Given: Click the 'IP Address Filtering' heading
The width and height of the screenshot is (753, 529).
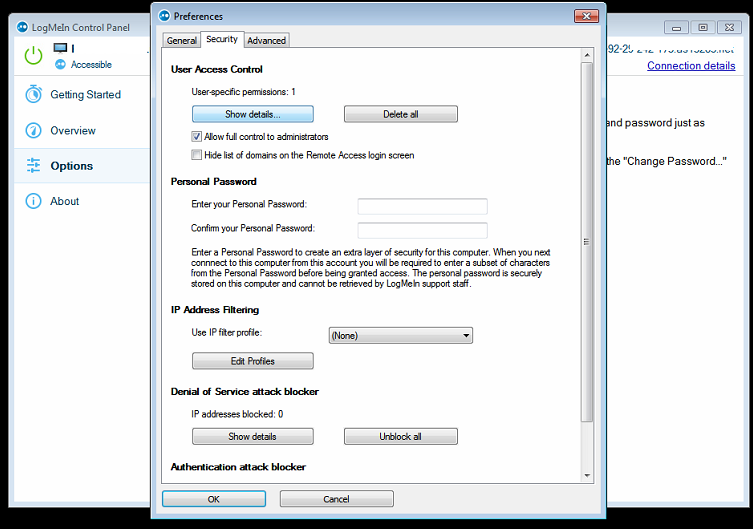Looking at the screenshot, I should click(x=215, y=310).
